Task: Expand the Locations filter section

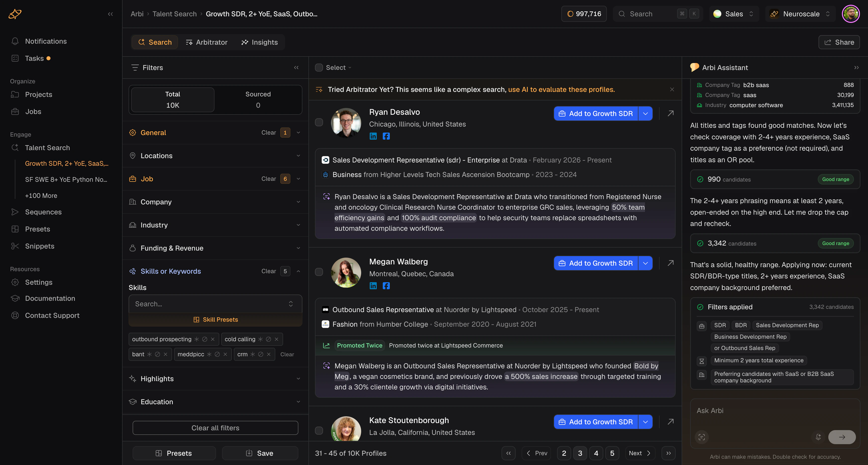Action: click(215, 156)
